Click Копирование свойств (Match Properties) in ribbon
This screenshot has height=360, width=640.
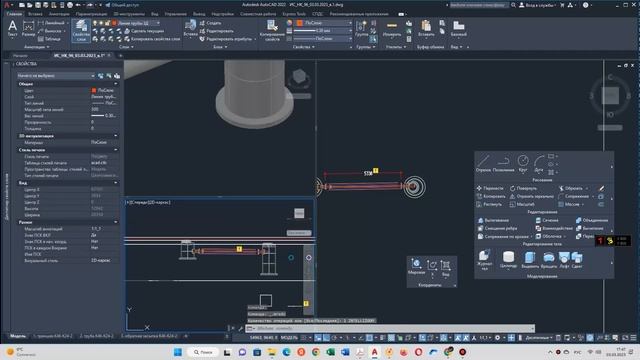tap(272, 31)
